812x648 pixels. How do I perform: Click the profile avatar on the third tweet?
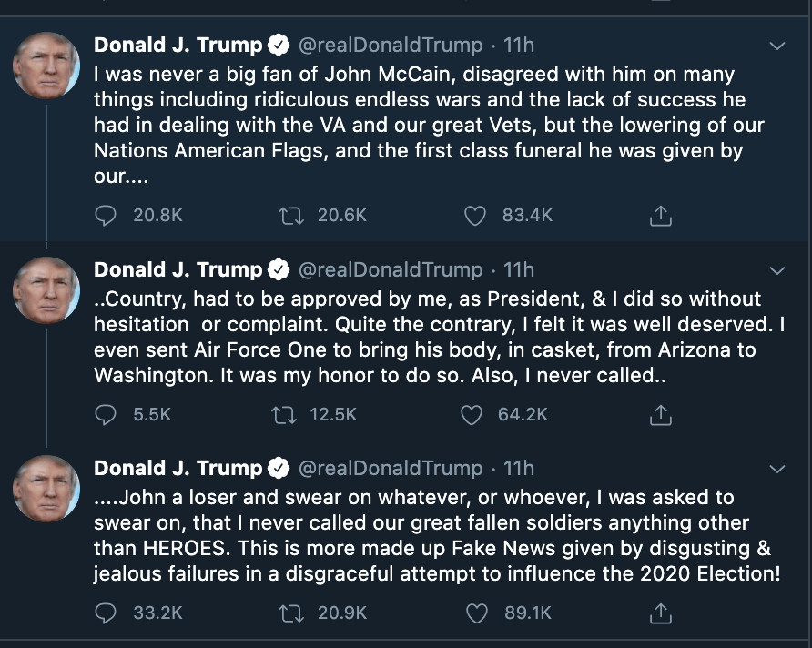click(46, 489)
